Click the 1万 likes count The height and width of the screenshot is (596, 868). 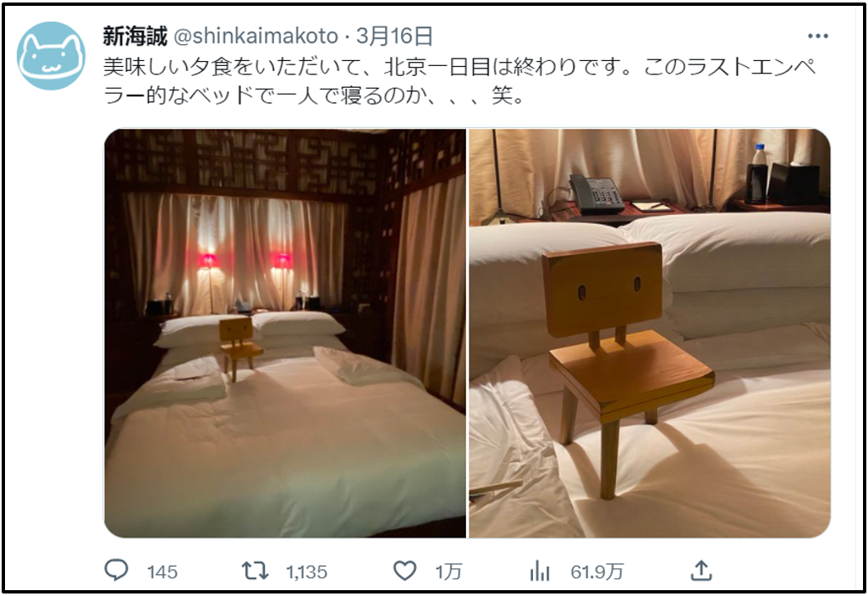pyautogui.click(x=448, y=572)
